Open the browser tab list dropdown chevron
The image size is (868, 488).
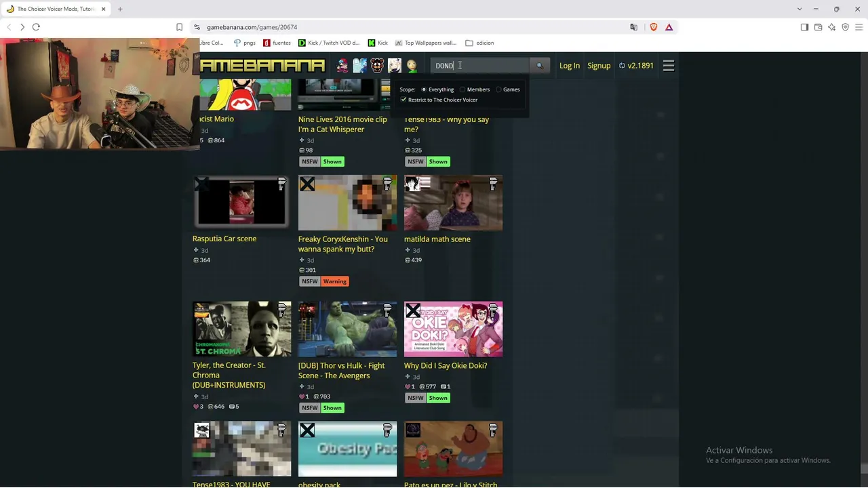pos(800,9)
